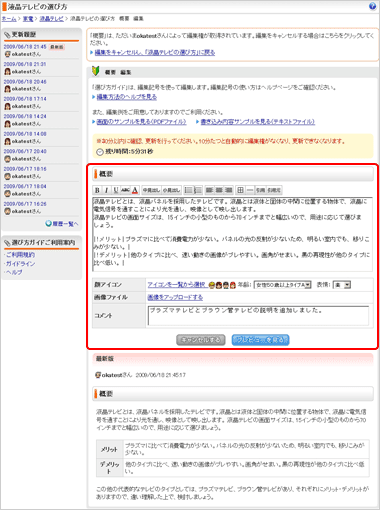
Task: Open history entry 2009/06/18 14:08
Action: [25, 134]
